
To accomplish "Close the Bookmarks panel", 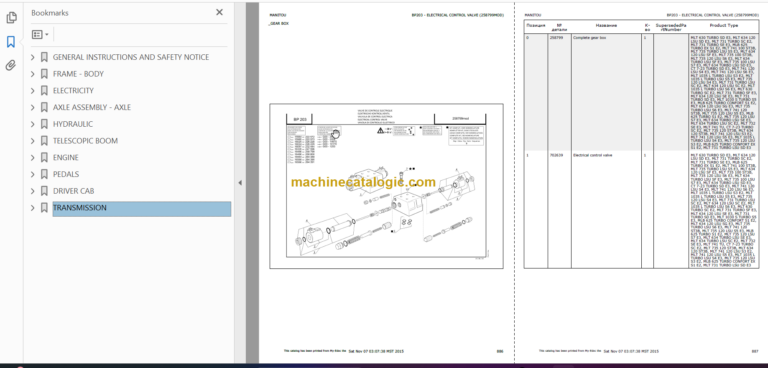I will point(219,12).
